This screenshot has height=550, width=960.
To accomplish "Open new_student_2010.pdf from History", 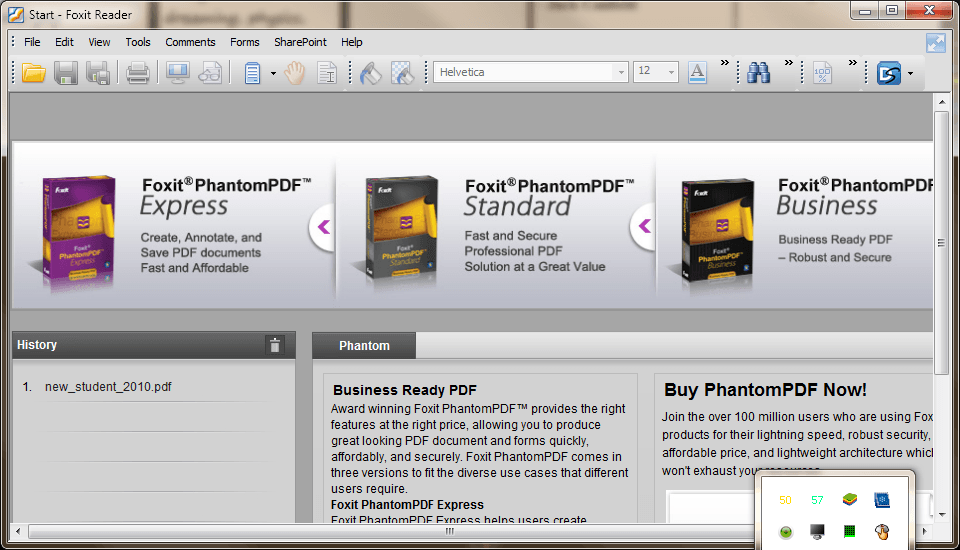I will [x=108, y=386].
